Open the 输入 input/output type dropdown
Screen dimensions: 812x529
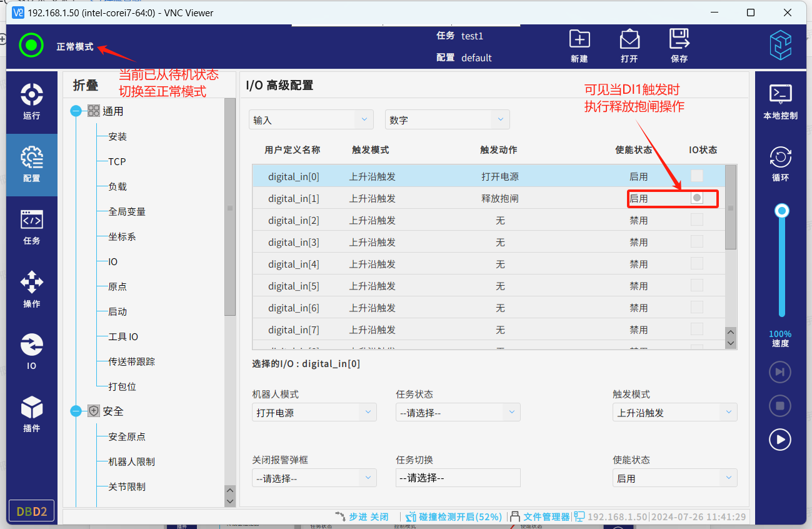click(311, 119)
